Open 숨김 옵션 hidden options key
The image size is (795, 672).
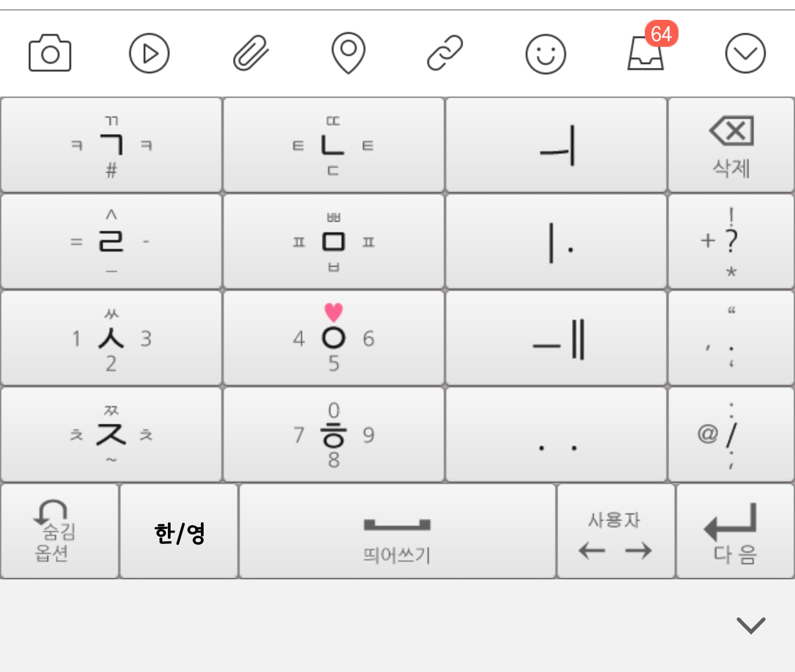[x=60, y=531]
